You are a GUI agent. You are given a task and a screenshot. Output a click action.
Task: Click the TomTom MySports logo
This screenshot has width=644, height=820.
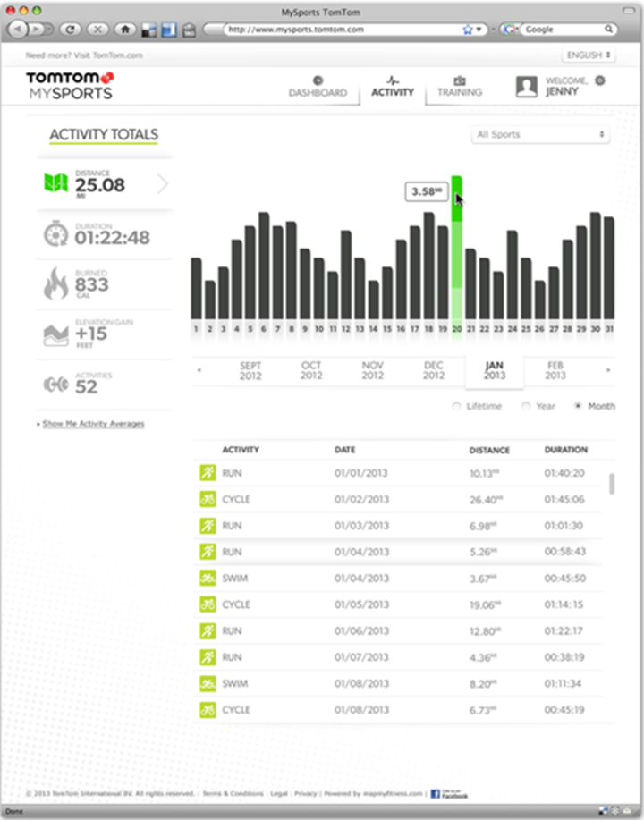(x=70, y=85)
